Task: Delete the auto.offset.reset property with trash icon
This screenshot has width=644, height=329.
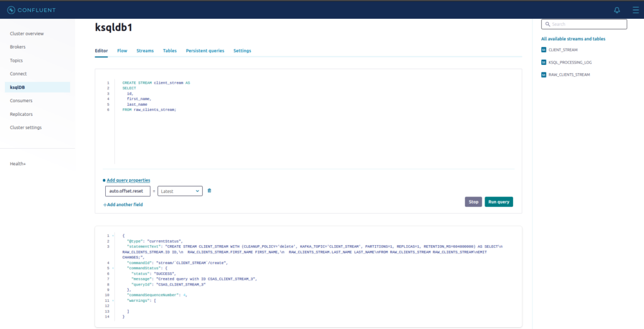Action: tap(209, 190)
